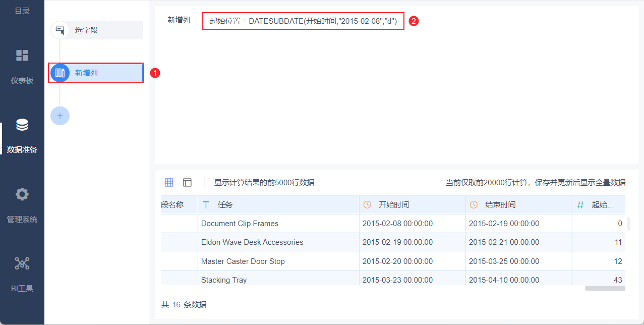Click the 显示计算结果的前5000行数据 text

coord(264,182)
